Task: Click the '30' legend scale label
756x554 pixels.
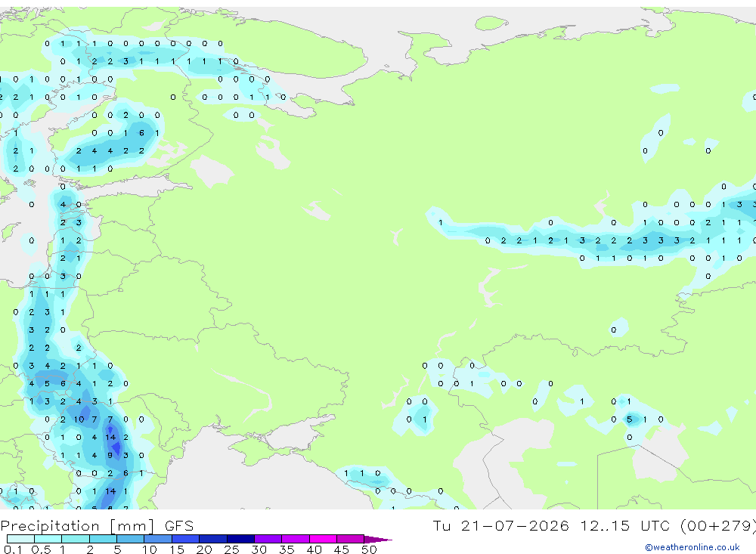Action: point(259,549)
